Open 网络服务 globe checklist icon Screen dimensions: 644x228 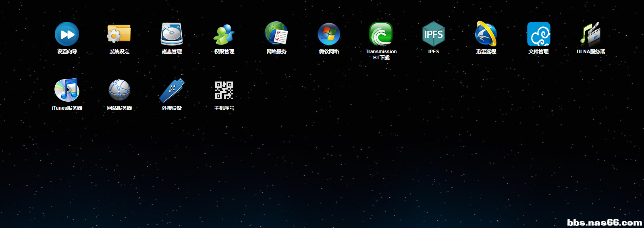coord(276,33)
